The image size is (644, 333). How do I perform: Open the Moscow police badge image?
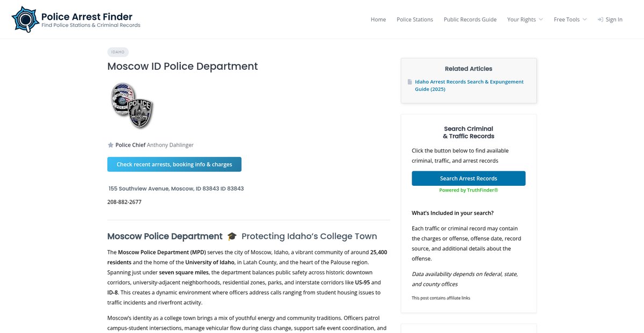pos(131,105)
